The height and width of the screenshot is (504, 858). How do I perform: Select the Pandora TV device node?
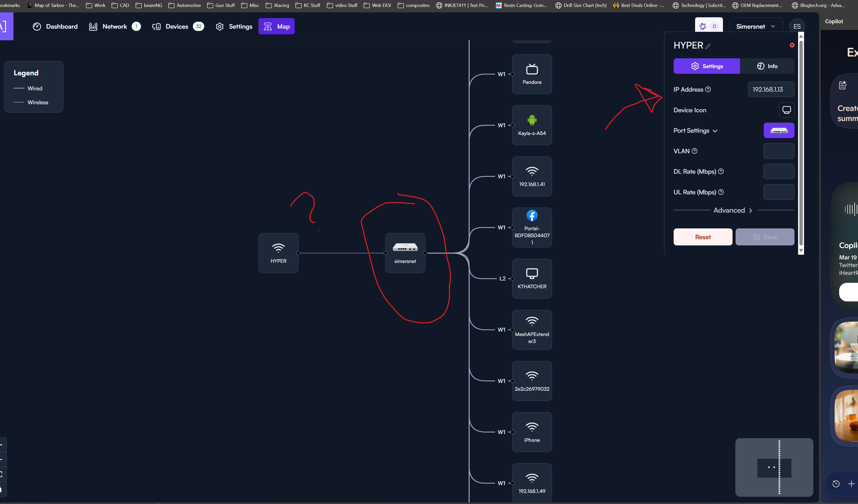532,74
